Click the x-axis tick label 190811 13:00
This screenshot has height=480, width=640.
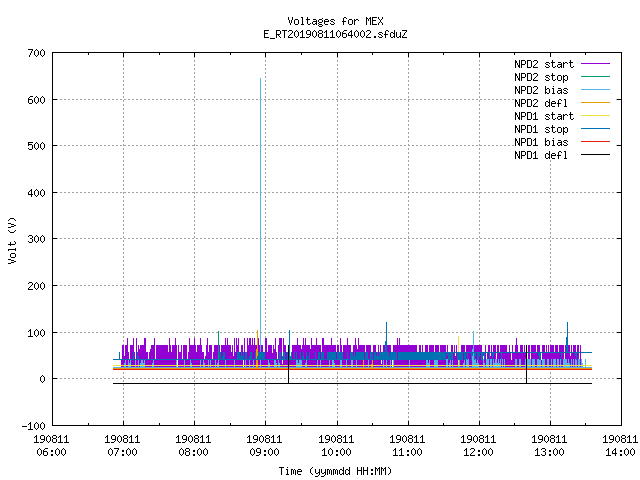[x=549, y=446]
